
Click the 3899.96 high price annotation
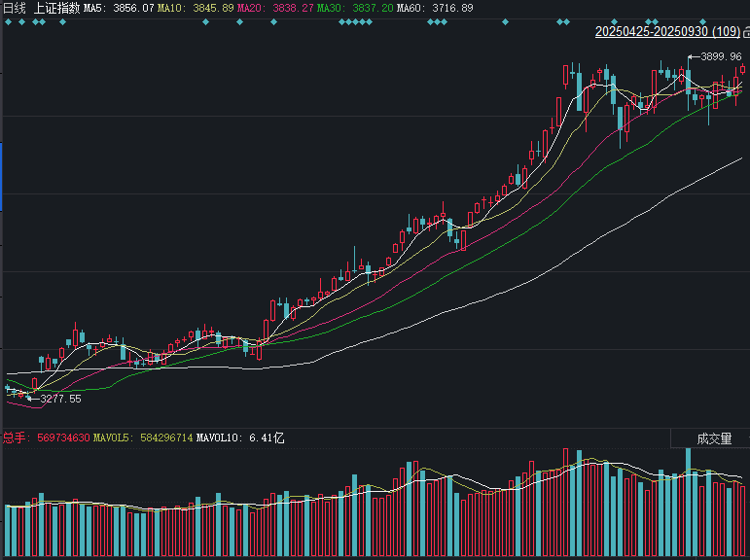[714, 57]
